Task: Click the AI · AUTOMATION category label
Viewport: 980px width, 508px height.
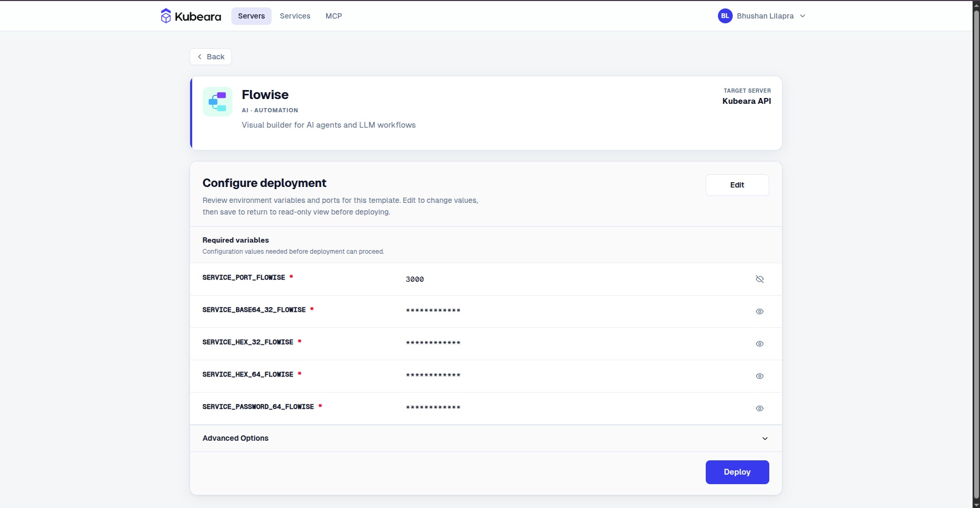Action: click(270, 110)
